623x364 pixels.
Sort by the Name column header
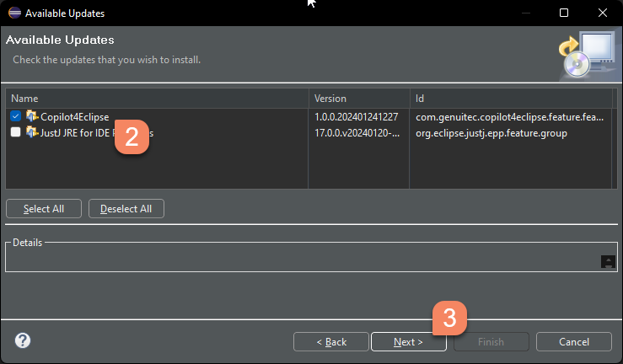[x=157, y=99]
